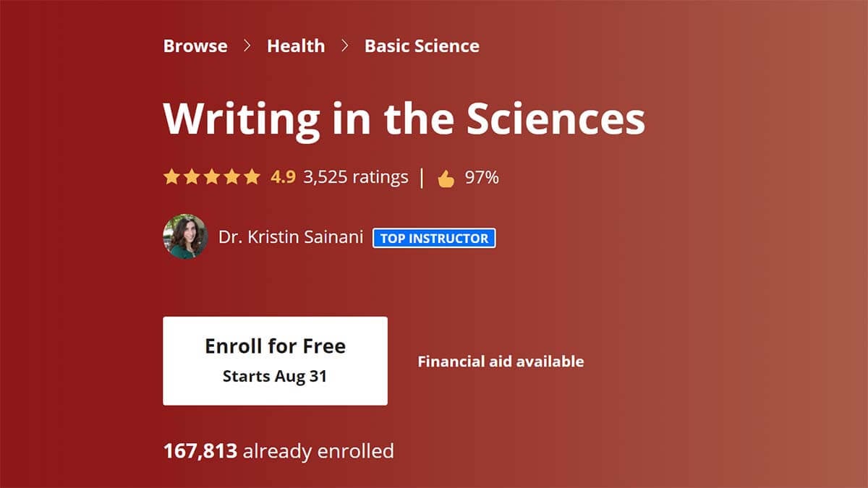This screenshot has height=488, width=868.
Task: Click the fifth gold rating star
Action: point(252,177)
